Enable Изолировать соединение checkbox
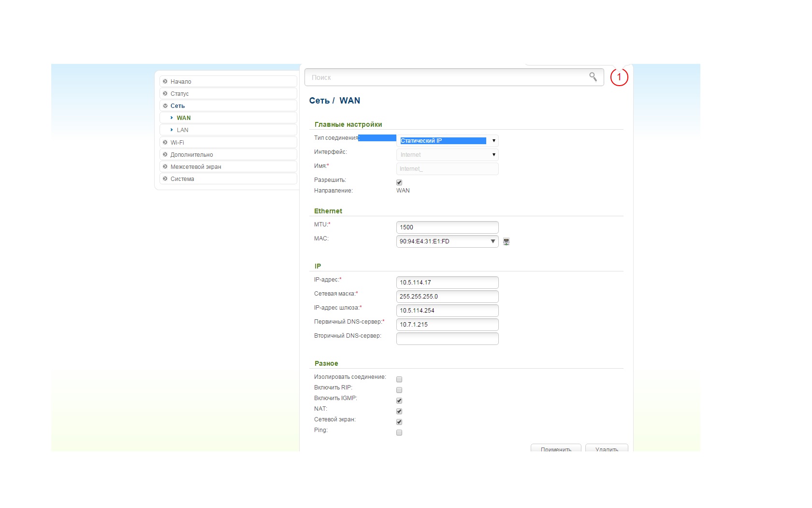Screen dimensions: 812x508 (399, 379)
